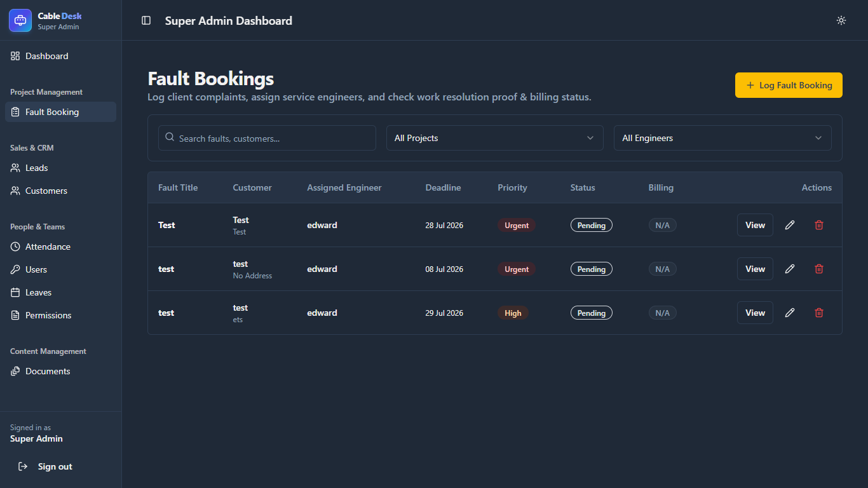Open the All Engineers dropdown
The width and height of the screenshot is (868, 488).
click(x=722, y=138)
